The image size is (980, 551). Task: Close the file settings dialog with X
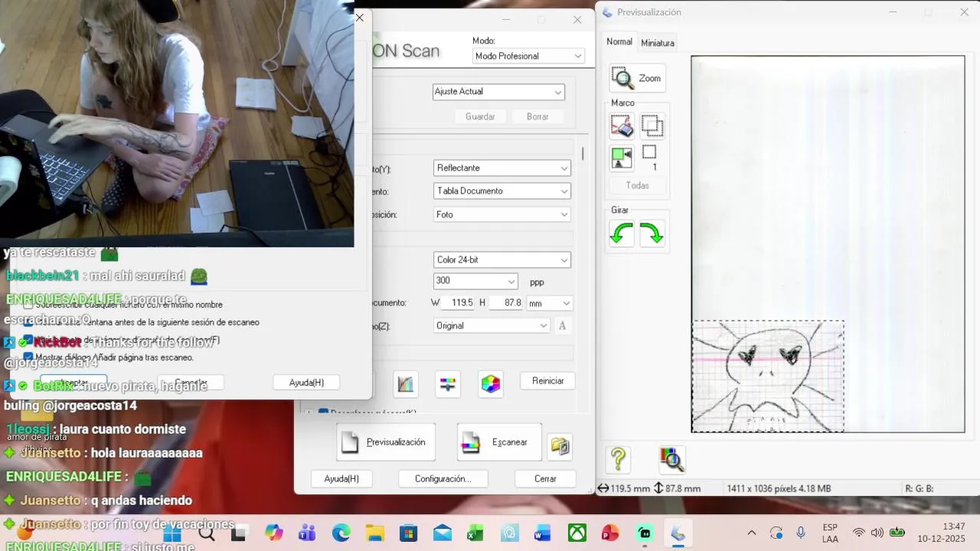click(x=359, y=18)
